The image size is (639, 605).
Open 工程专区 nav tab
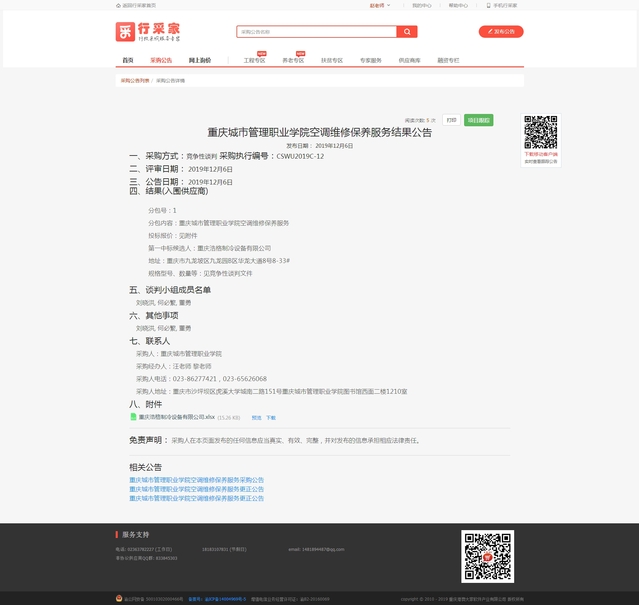tap(254, 60)
